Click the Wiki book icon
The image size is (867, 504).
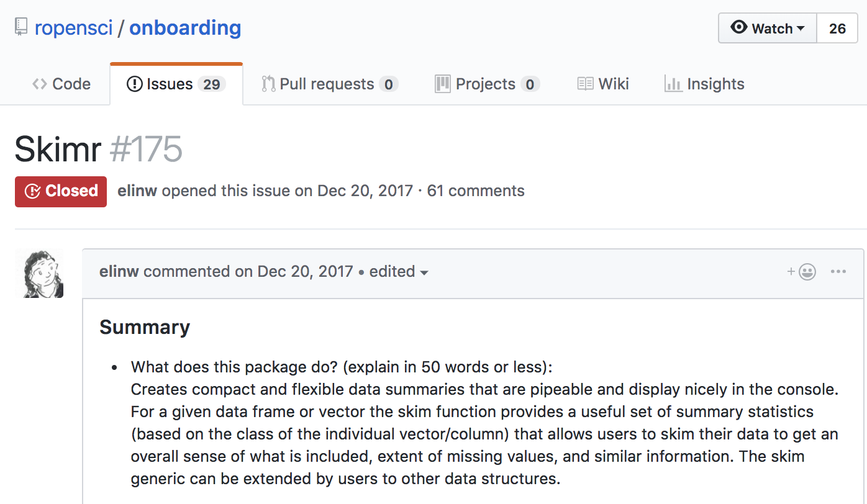(x=585, y=84)
